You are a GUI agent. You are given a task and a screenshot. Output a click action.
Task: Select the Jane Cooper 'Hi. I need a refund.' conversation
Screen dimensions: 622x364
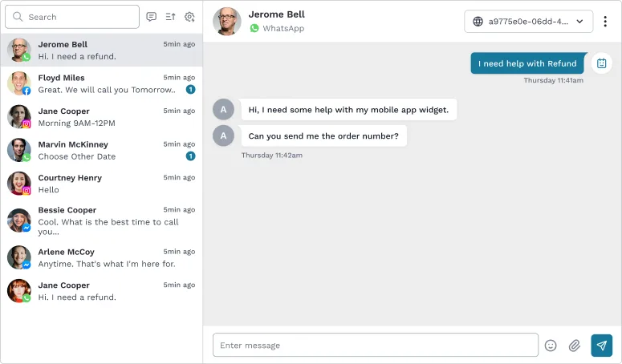tap(102, 291)
